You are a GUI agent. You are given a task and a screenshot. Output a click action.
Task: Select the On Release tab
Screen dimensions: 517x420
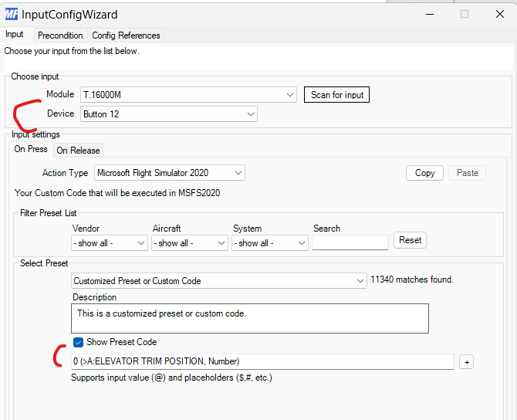(x=78, y=151)
